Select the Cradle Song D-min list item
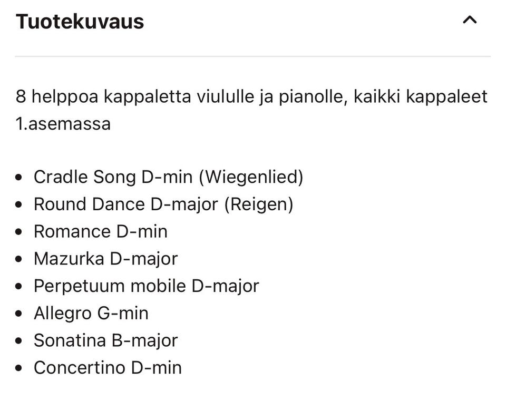506x420 pixels. [x=168, y=177]
